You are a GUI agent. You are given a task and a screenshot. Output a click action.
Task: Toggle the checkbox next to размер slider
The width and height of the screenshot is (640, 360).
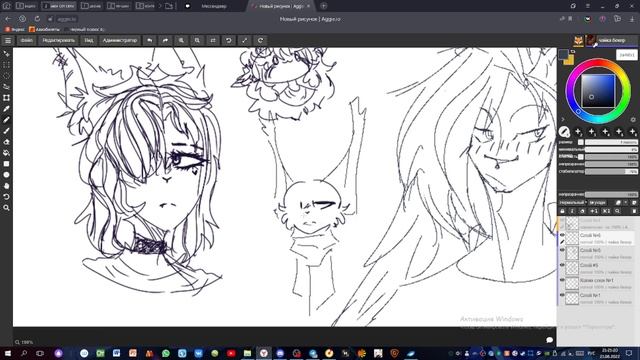point(580,142)
